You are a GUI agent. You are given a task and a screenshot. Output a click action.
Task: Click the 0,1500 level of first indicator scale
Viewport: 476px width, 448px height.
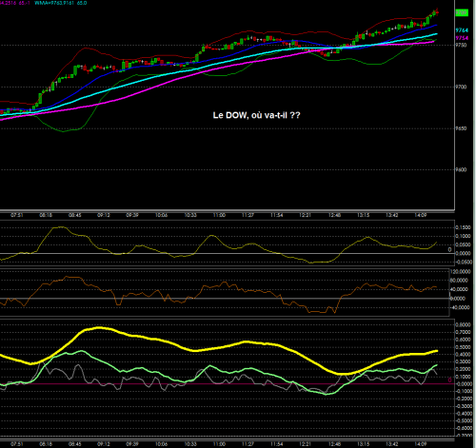(463, 227)
